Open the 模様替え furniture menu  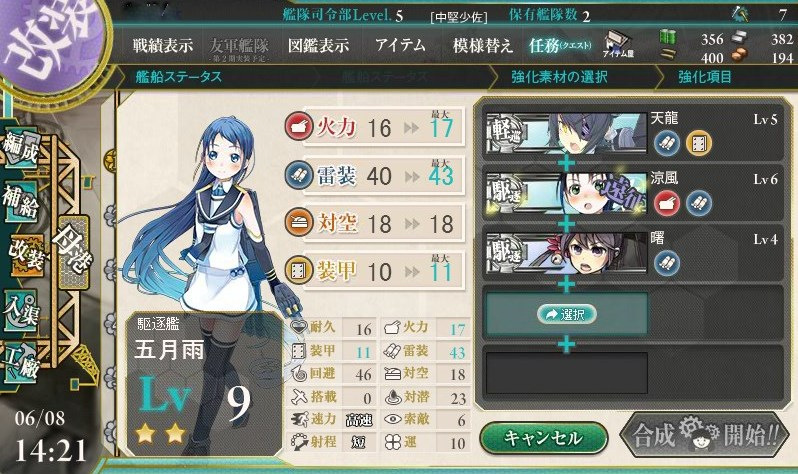pyautogui.click(x=482, y=46)
